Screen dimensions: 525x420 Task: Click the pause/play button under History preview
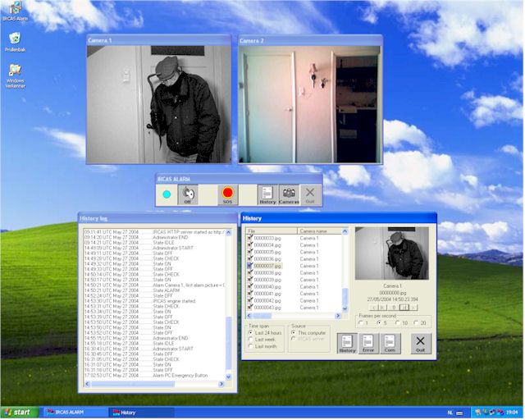404,307
